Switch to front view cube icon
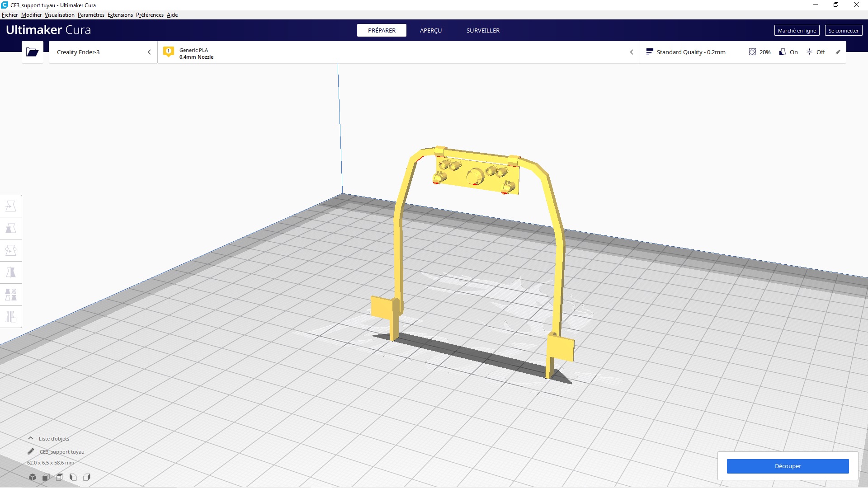Viewport: 868px width, 488px height. (x=46, y=477)
